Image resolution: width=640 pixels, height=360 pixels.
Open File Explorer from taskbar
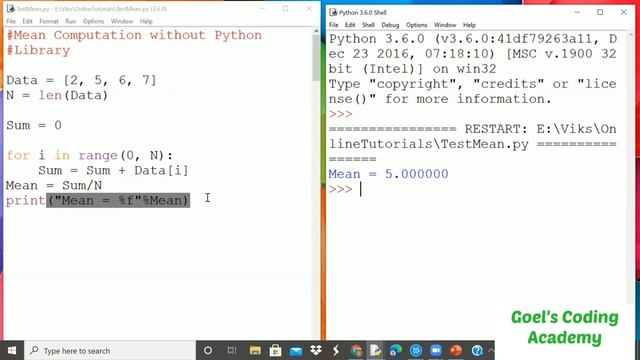pyautogui.click(x=255, y=351)
